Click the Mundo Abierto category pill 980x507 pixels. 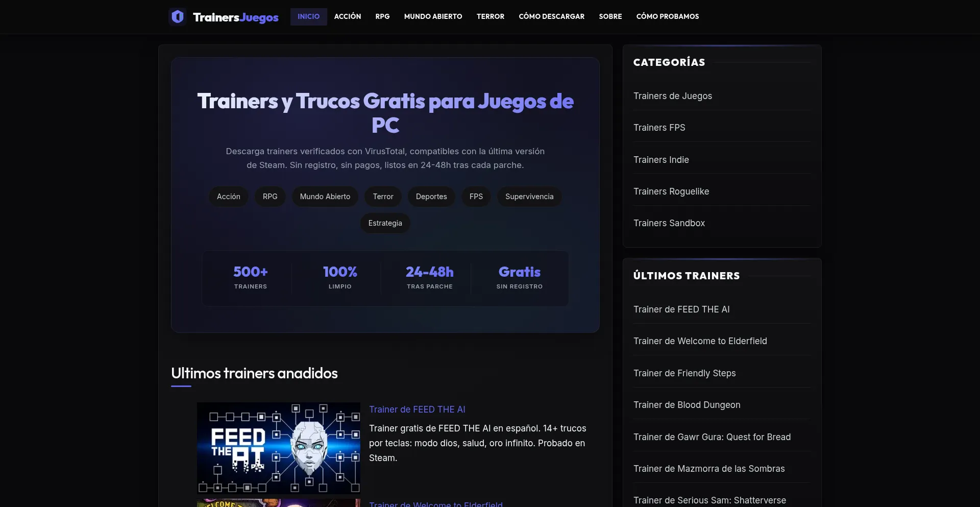tap(325, 197)
